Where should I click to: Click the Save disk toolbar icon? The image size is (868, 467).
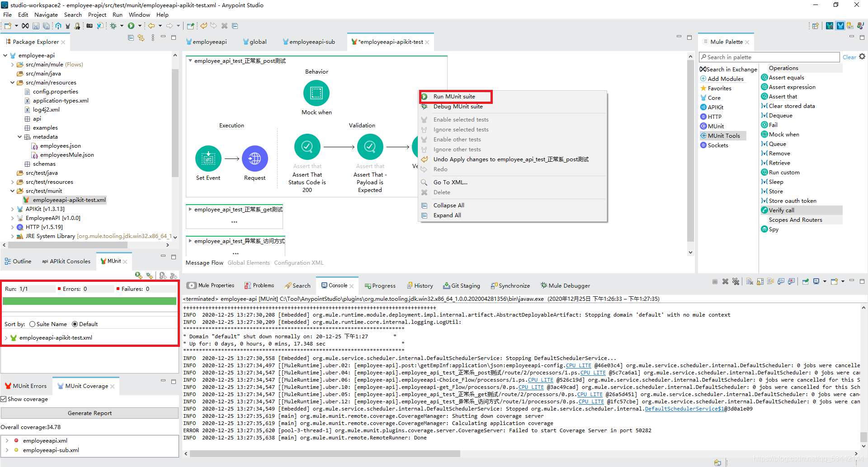[36, 26]
